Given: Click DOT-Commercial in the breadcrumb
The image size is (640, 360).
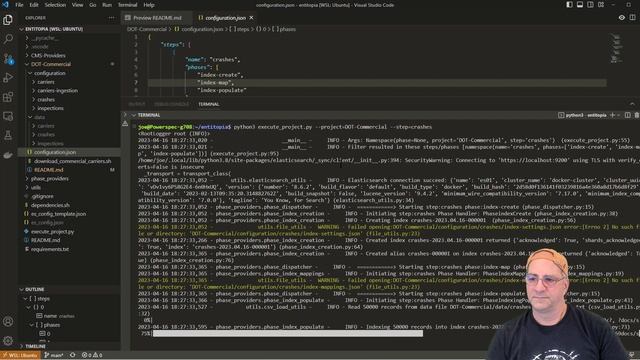Looking at the screenshot, I should click(147, 29).
